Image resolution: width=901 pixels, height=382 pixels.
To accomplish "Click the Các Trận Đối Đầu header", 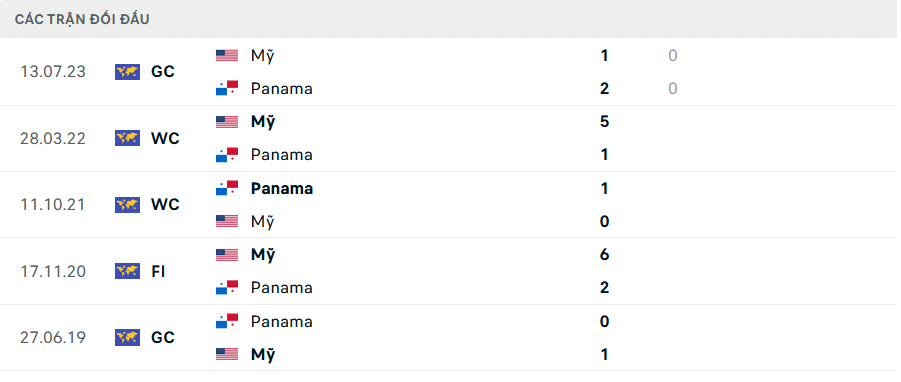I will (82, 19).
